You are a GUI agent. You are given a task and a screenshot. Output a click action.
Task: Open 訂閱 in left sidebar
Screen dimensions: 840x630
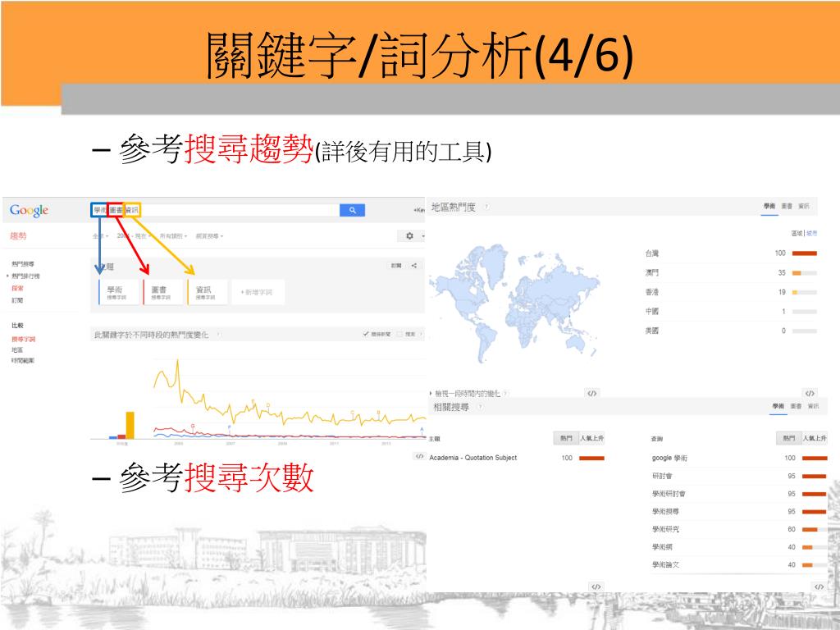[x=17, y=300]
